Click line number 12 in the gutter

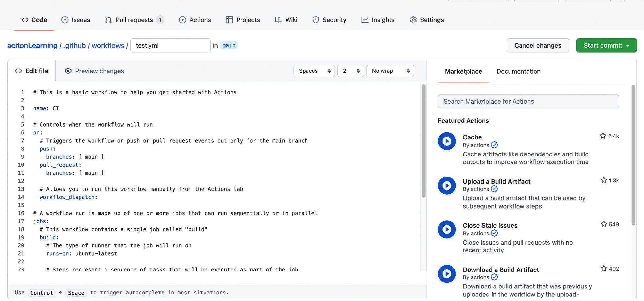(21, 181)
